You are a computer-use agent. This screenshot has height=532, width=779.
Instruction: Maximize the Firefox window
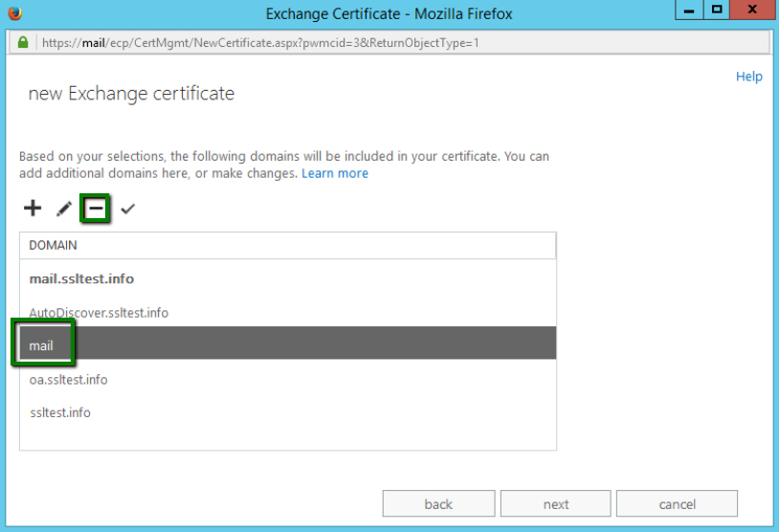[717, 10]
